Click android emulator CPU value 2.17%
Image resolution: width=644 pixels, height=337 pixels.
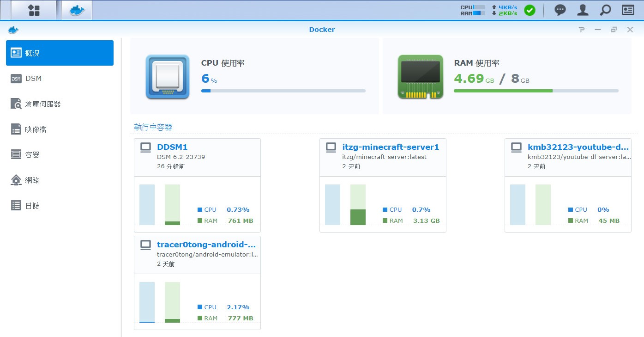tap(238, 307)
